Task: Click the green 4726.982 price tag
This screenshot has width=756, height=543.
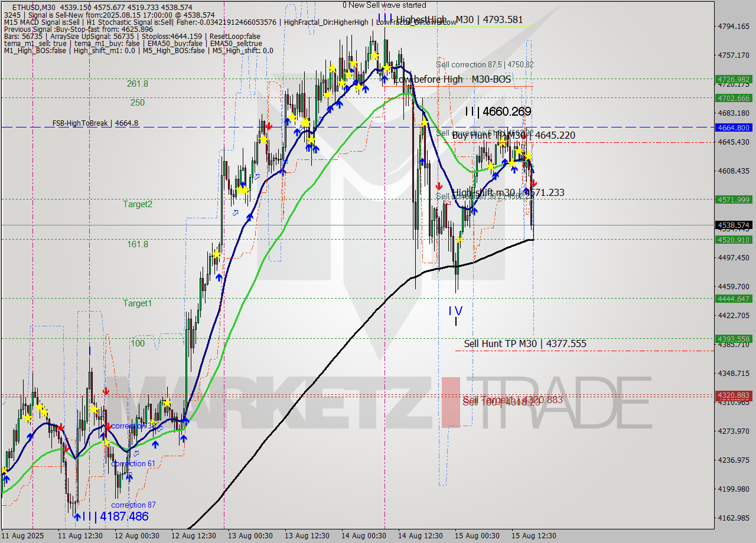Action: click(x=733, y=79)
